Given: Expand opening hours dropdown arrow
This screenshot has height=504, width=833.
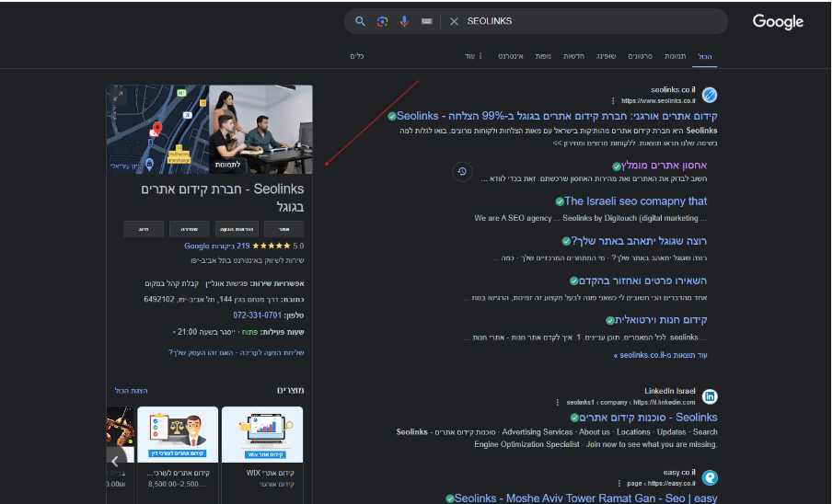Looking at the screenshot, I should (x=174, y=332).
